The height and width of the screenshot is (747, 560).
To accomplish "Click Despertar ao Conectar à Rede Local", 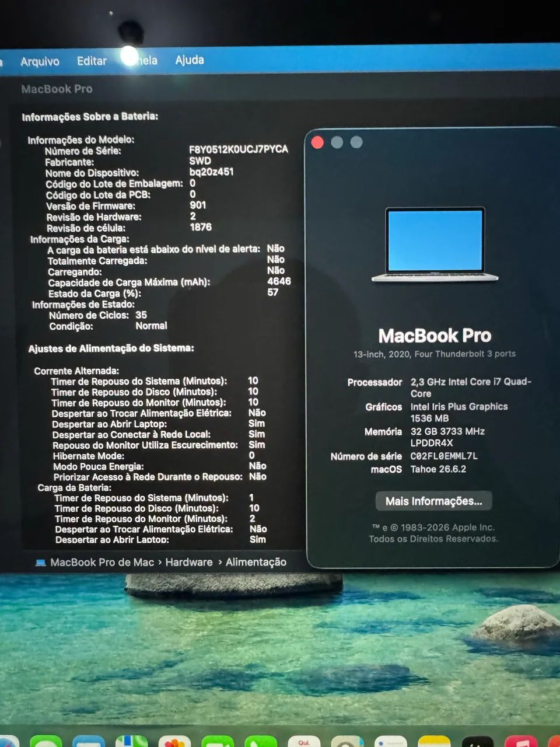I will [131, 434].
